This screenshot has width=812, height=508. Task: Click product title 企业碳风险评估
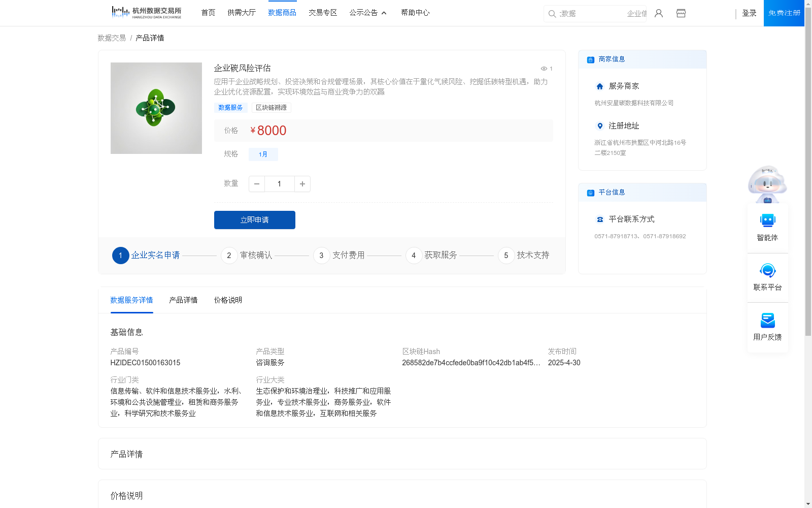pos(242,68)
